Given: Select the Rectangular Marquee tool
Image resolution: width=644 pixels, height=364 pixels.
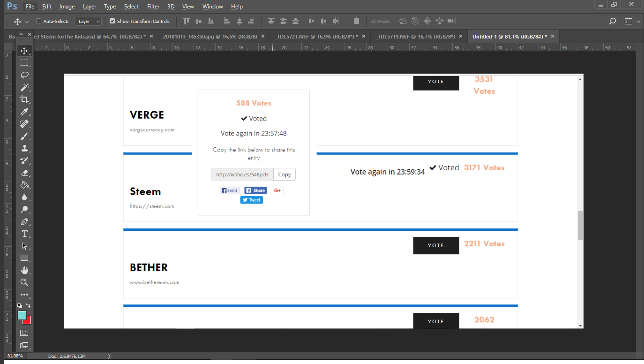Looking at the screenshot, I should pos(24,63).
